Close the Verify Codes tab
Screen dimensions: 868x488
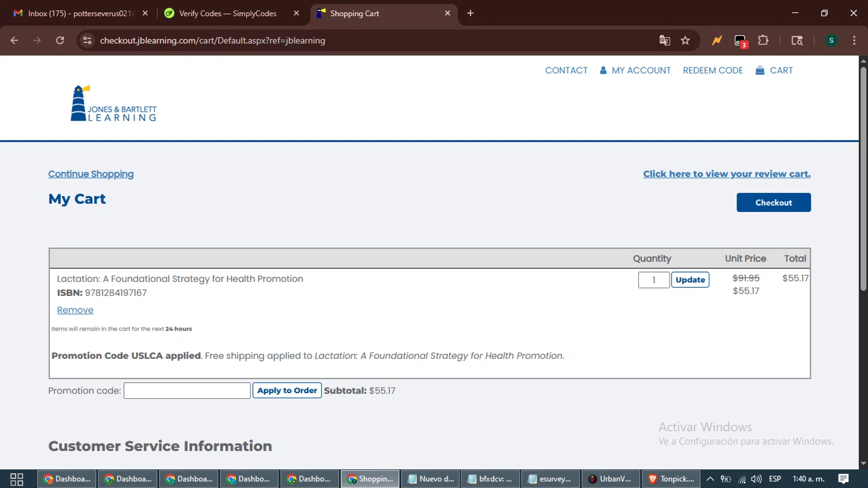(x=296, y=13)
